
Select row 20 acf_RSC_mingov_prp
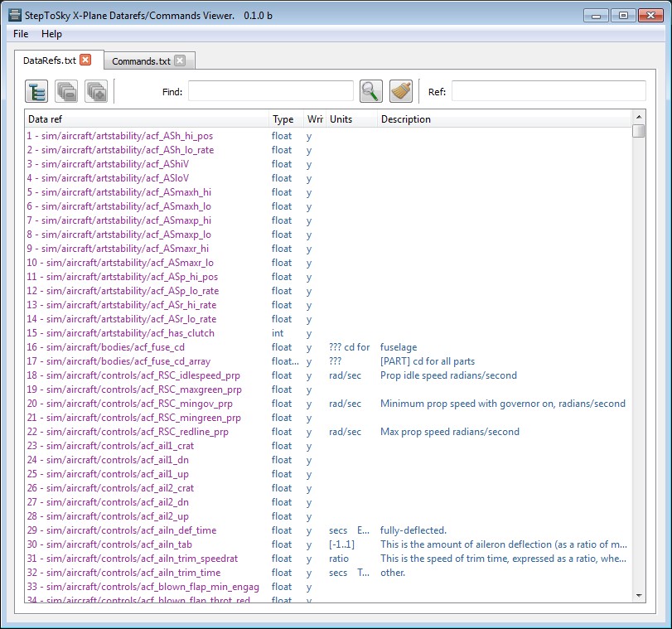(x=328, y=404)
